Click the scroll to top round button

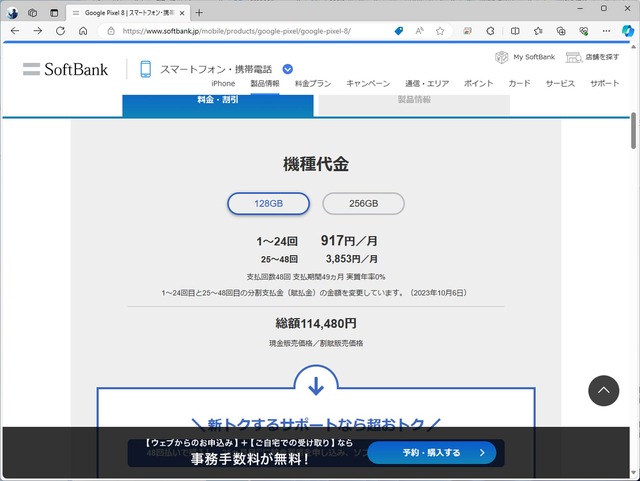coord(604,390)
